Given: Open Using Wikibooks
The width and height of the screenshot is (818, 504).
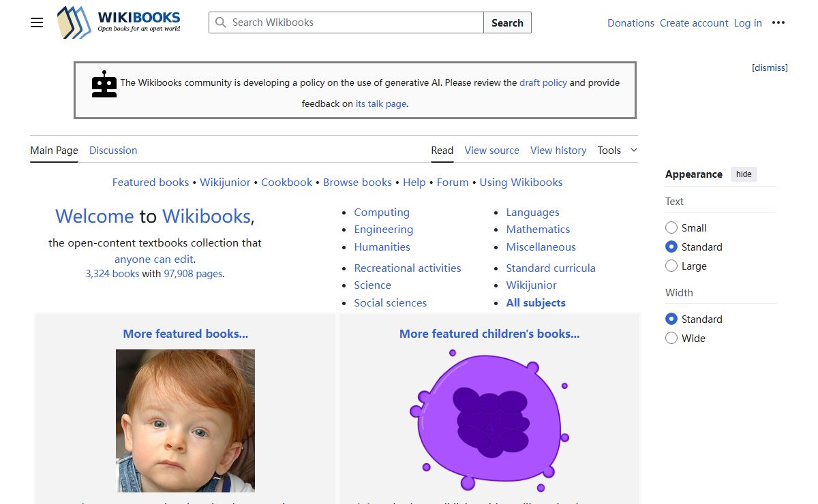Looking at the screenshot, I should point(521,183).
